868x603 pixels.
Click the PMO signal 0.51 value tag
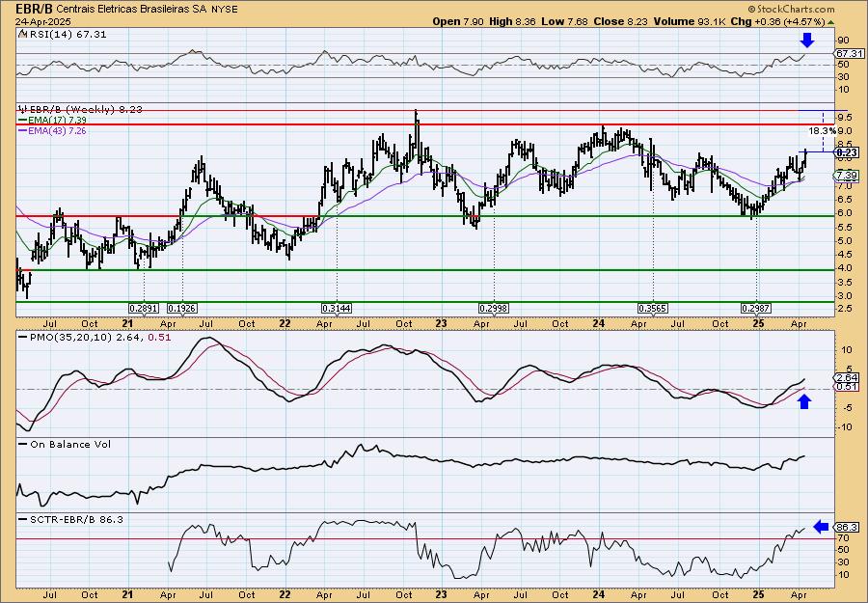pos(848,387)
